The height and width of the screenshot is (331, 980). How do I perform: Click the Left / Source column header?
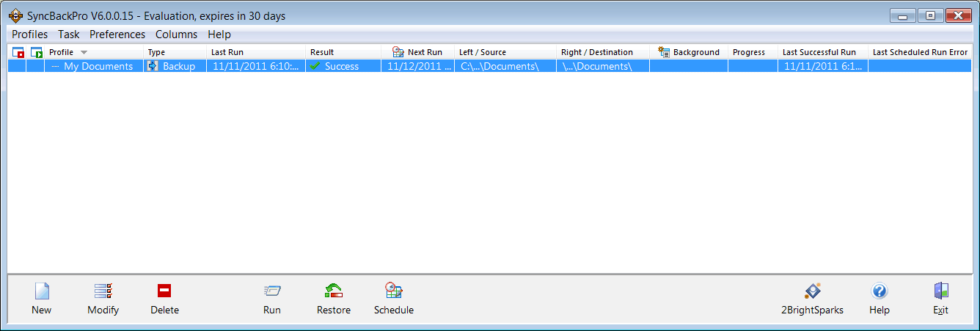click(505, 52)
